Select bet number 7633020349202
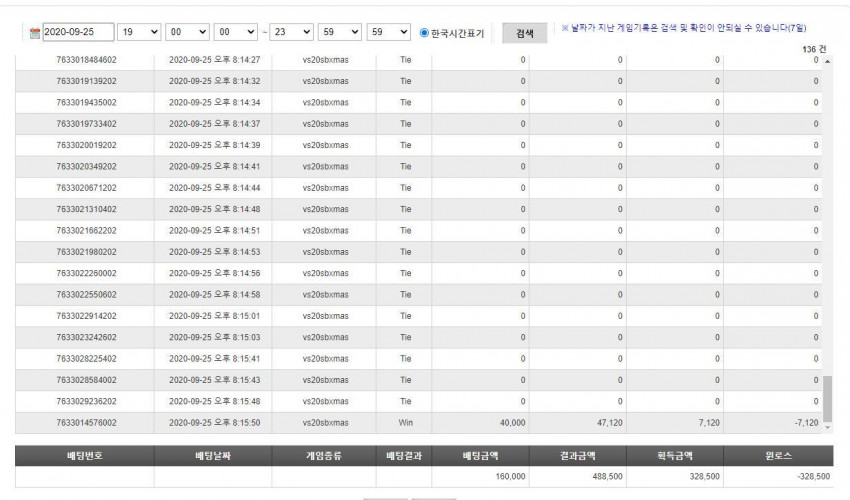 [86, 166]
